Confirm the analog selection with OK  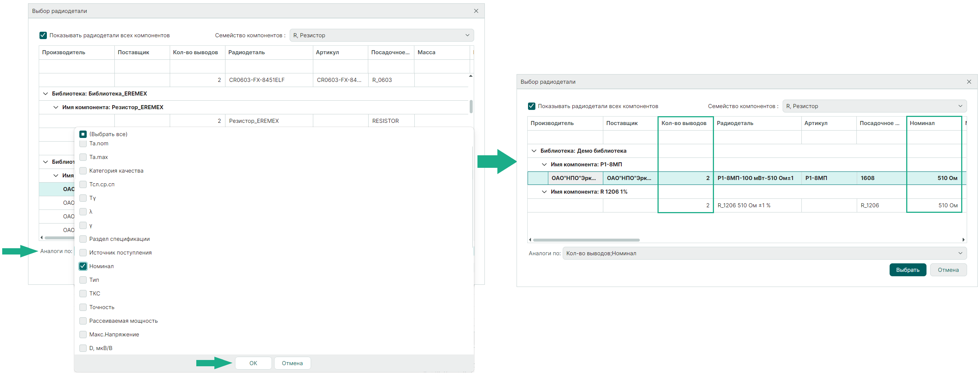[x=253, y=363]
